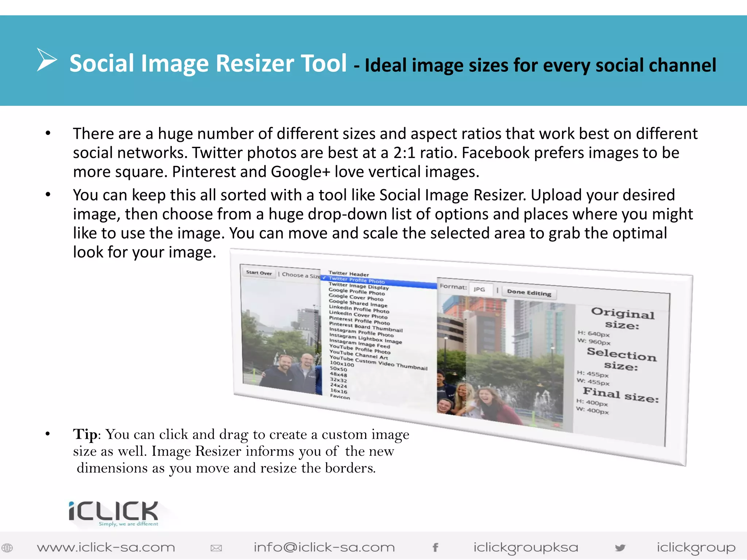This screenshot has width=747, height=560.
Task: Click the Original size heading
Action: [x=623, y=318]
